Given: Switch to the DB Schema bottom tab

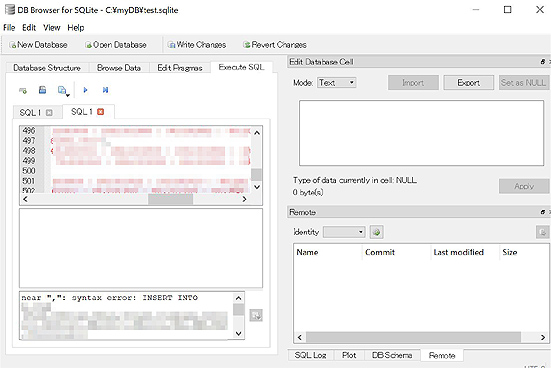Looking at the screenshot, I should coord(392,355).
